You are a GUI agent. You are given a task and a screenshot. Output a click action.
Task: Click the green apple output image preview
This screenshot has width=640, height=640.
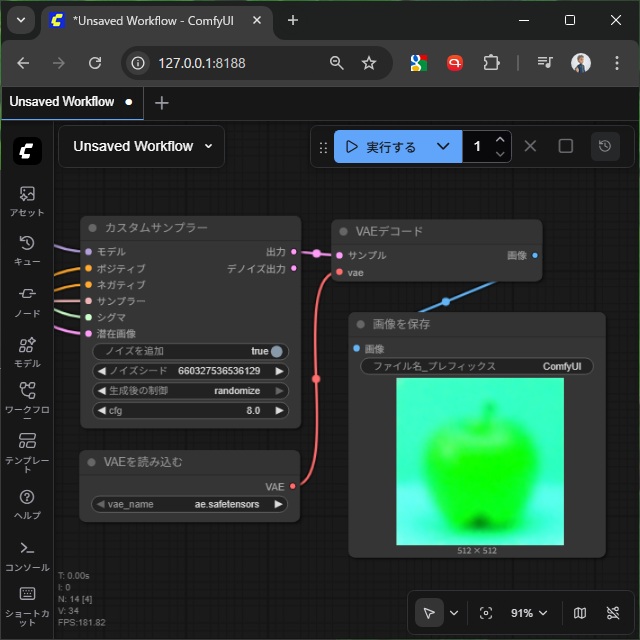pyautogui.click(x=479, y=461)
